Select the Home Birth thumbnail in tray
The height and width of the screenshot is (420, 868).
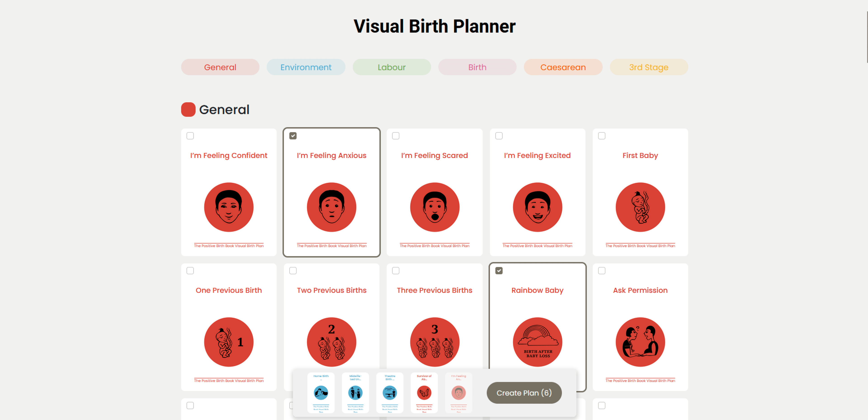(x=321, y=393)
